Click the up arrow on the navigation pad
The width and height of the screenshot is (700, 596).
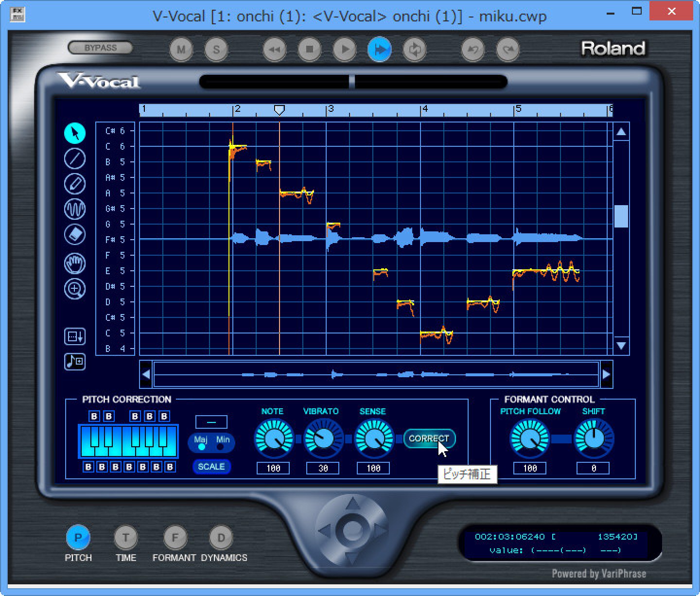353,504
